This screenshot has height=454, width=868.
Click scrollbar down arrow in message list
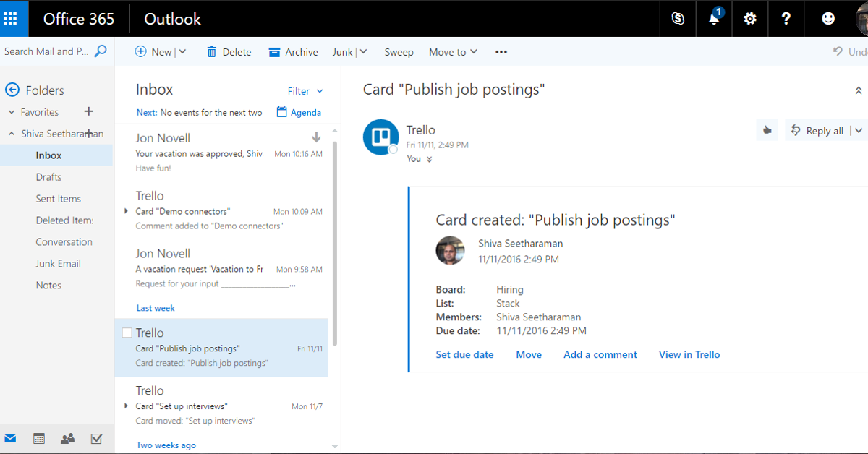click(x=334, y=447)
